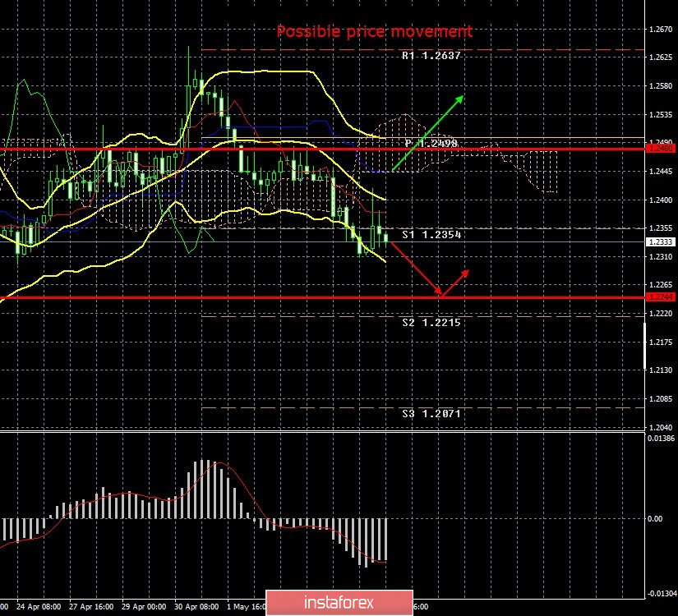Click the current price 1.2333 tag
Viewport: 678px width, 616px height.
[660, 242]
